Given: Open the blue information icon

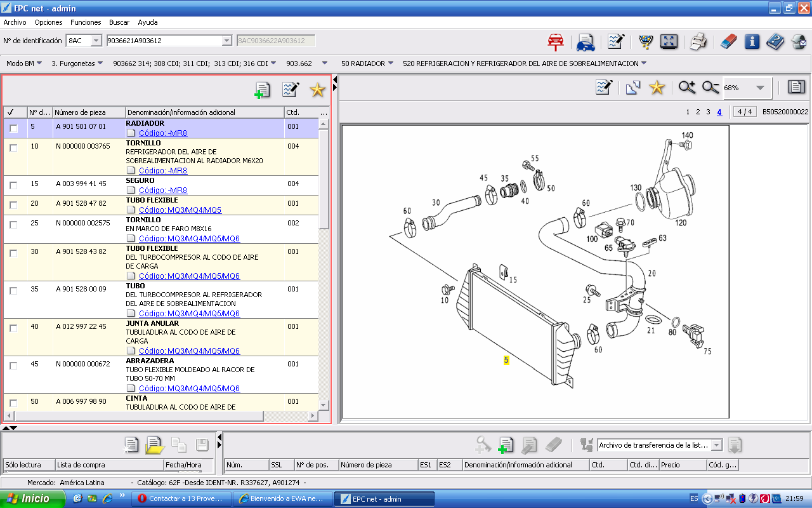Looking at the screenshot, I should tap(752, 42).
